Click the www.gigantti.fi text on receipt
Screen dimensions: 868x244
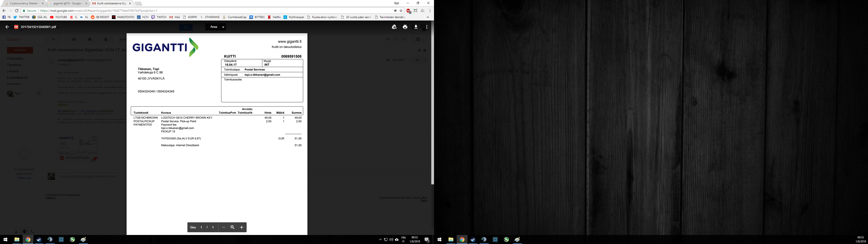[289, 41]
